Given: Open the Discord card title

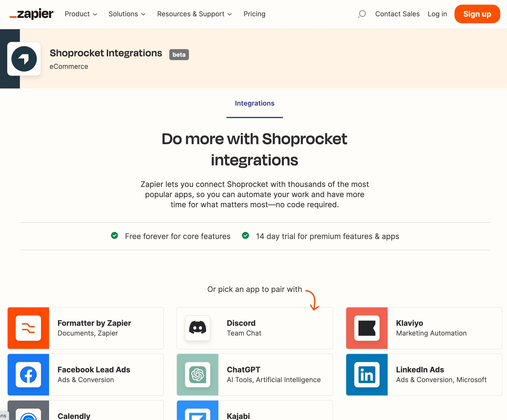Looking at the screenshot, I should point(241,323).
